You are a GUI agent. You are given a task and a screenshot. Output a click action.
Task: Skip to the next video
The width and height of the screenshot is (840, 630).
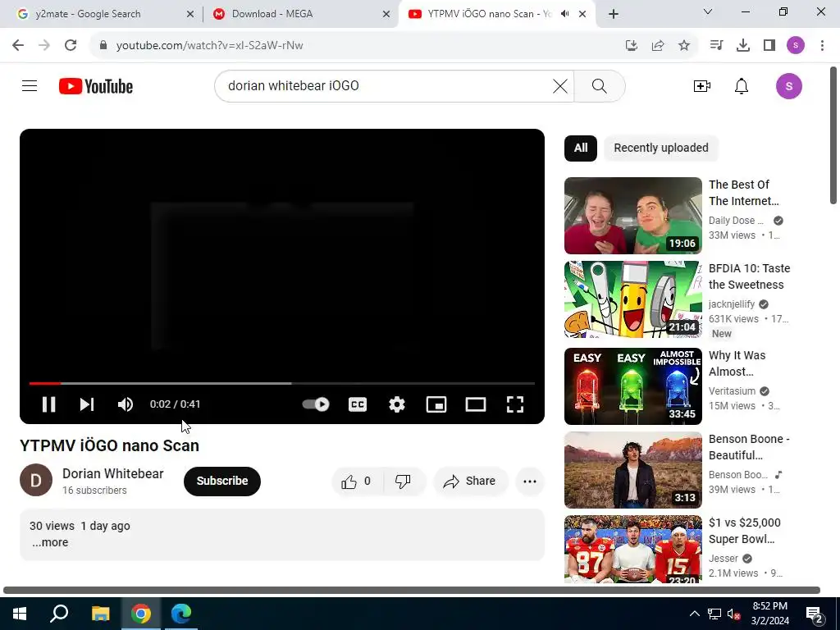(x=87, y=404)
